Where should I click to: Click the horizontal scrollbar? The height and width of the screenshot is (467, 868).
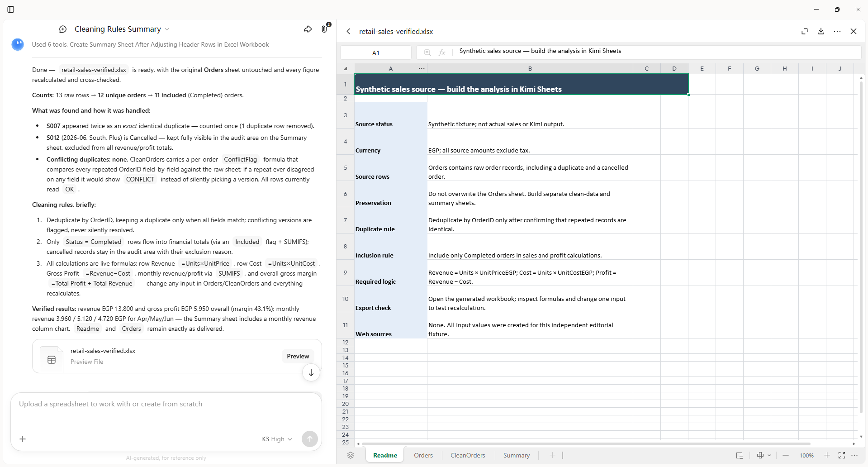tap(586, 444)
